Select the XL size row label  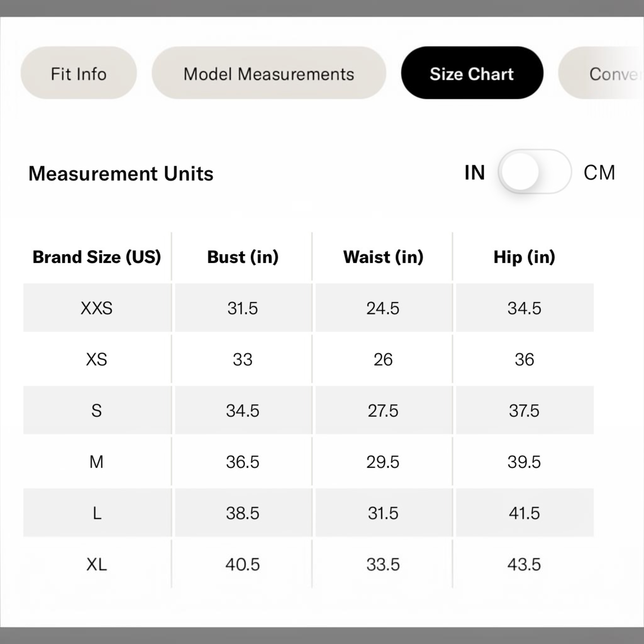pyautogui.click(x=97, y=564)
